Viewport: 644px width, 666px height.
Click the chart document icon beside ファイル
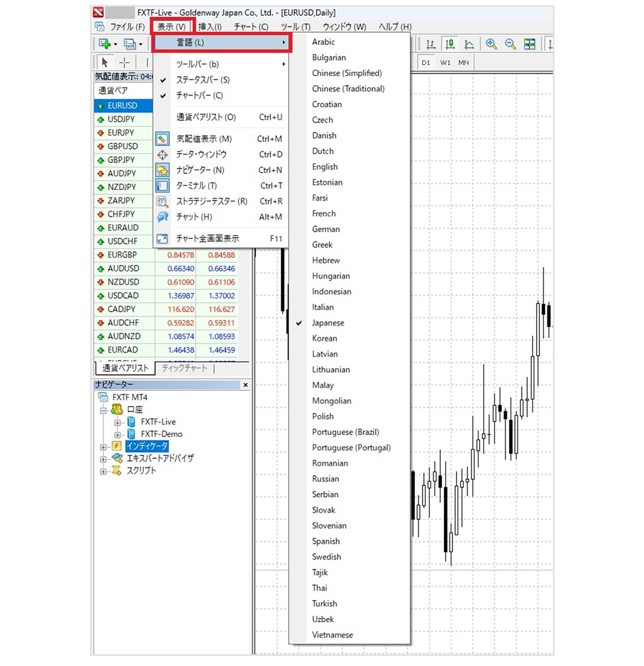click(x=100, y=26)
